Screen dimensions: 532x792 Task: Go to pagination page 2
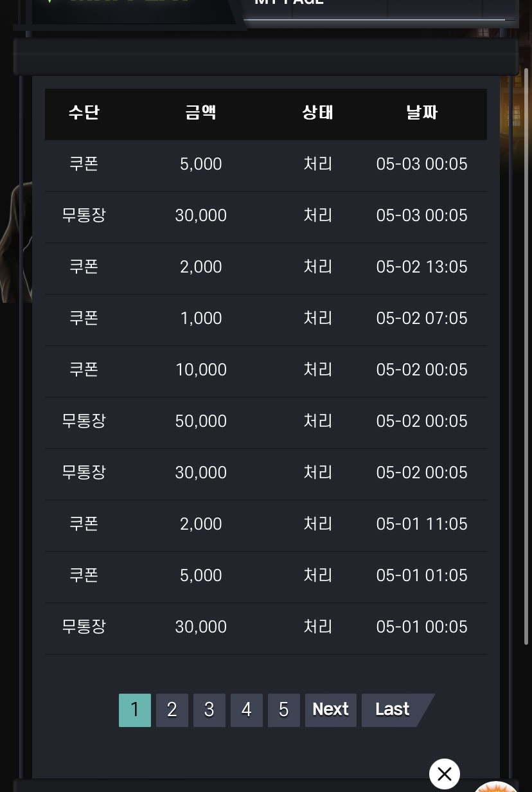point(172,710)
